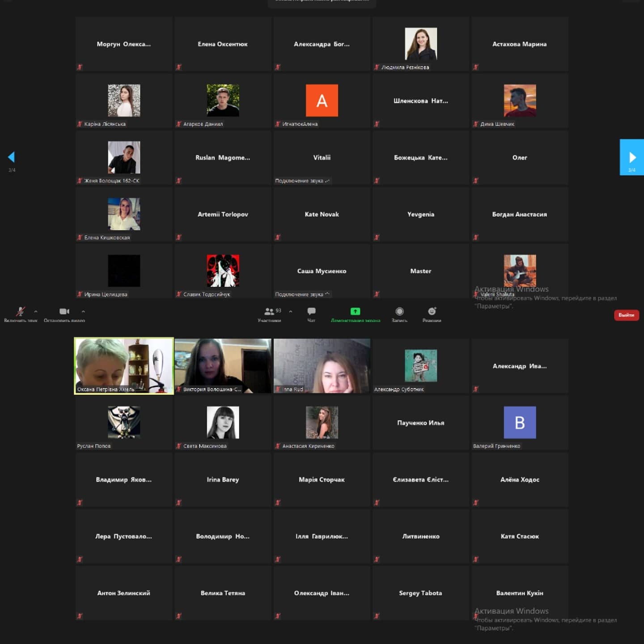Expand audio options arrow next to microphone
Image resolution: width=644 pixels, height=644 pixels.
coord(36,312)
